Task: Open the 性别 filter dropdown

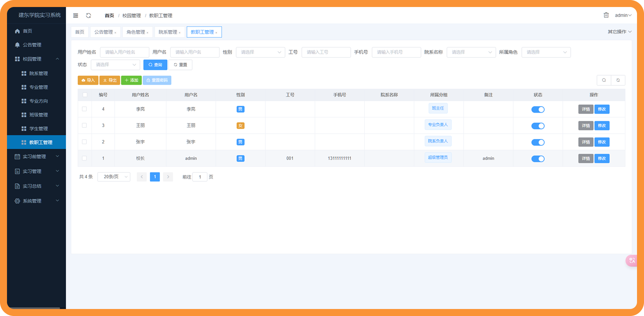Action: coord(260,52)
